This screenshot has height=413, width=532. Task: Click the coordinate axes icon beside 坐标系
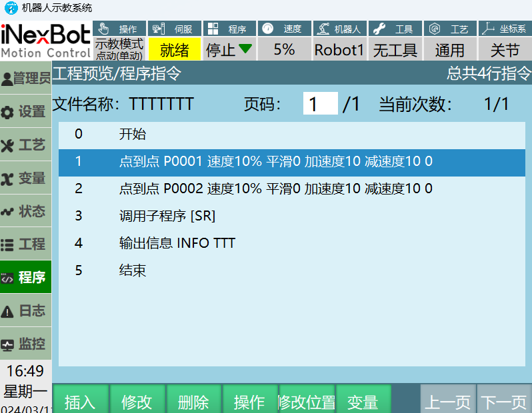point(489,29)
